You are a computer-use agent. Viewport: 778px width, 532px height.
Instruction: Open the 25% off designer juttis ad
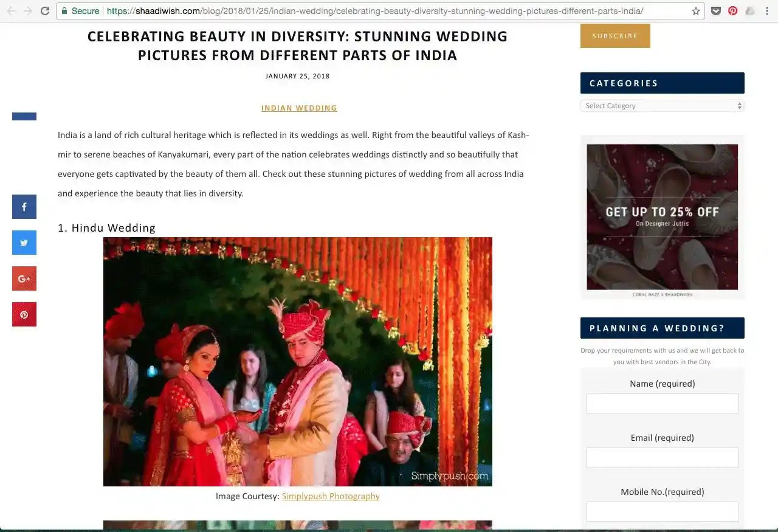coord(663,217)
